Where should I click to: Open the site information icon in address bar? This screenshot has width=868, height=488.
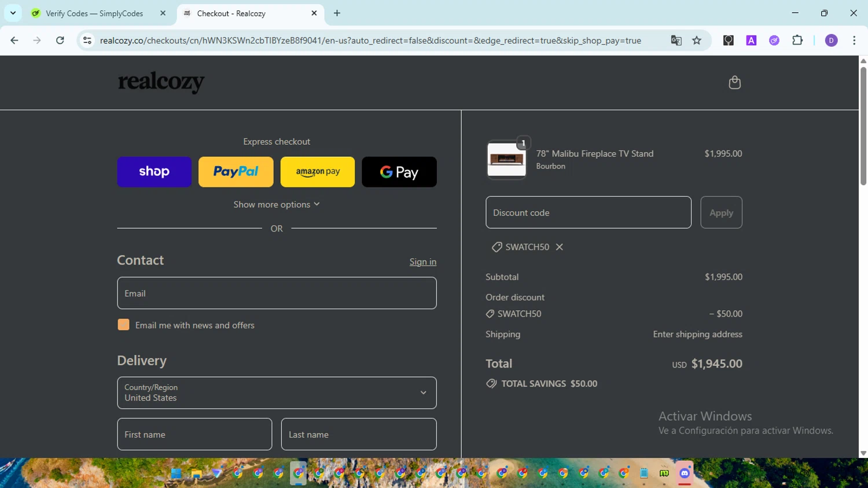(87, 41)
